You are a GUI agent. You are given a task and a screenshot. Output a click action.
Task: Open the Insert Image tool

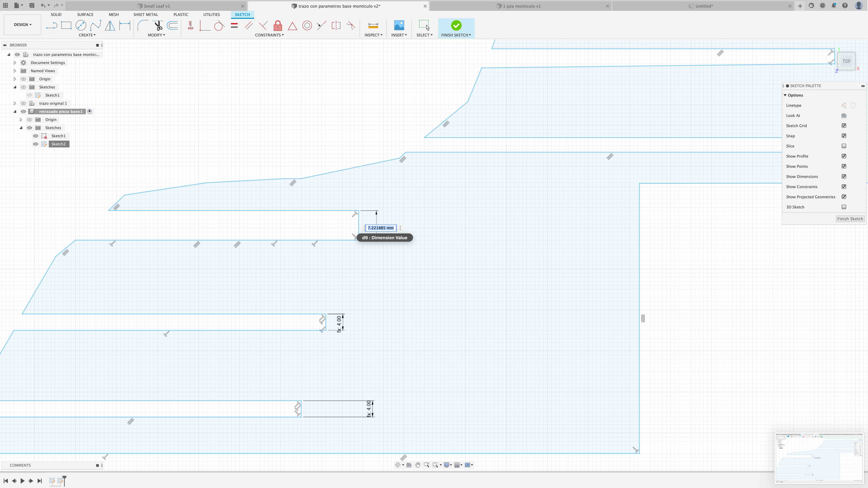(x=399, y=26)
